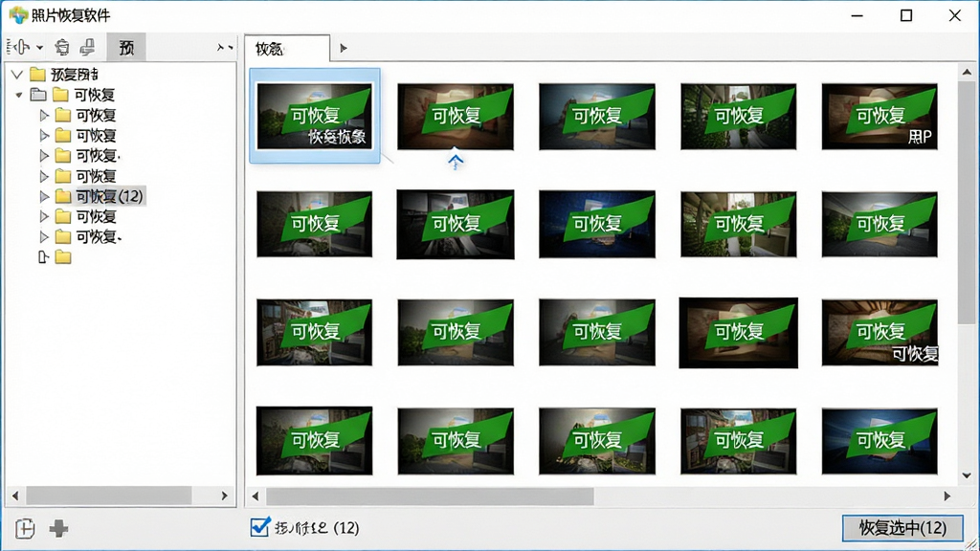Viewport: 980px width, 551px height.
Task: Expand the last labeled 可恢复 subfolder
Action: (x=44, y=237)
